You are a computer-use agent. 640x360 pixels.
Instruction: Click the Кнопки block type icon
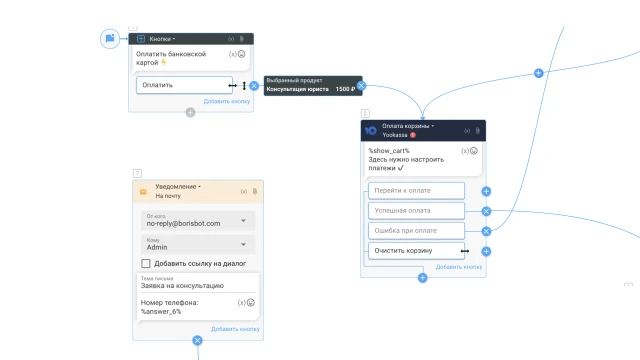point(141,39)
